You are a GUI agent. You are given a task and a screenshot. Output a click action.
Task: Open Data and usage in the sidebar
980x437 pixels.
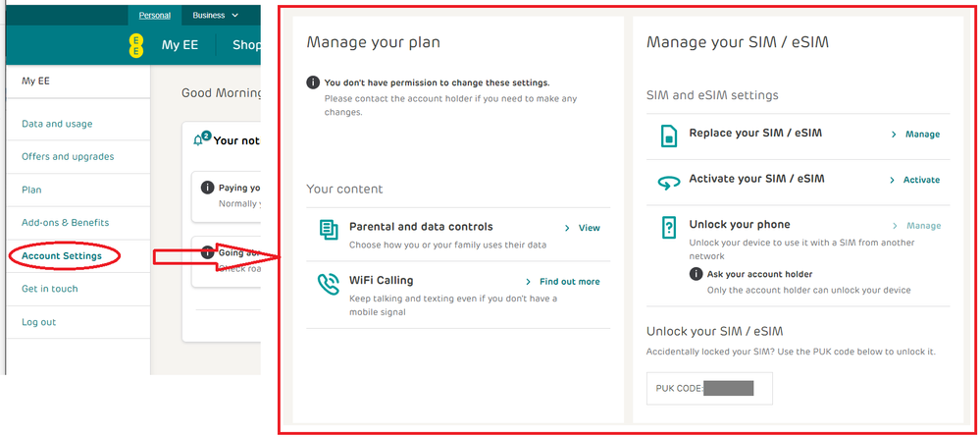57,124
